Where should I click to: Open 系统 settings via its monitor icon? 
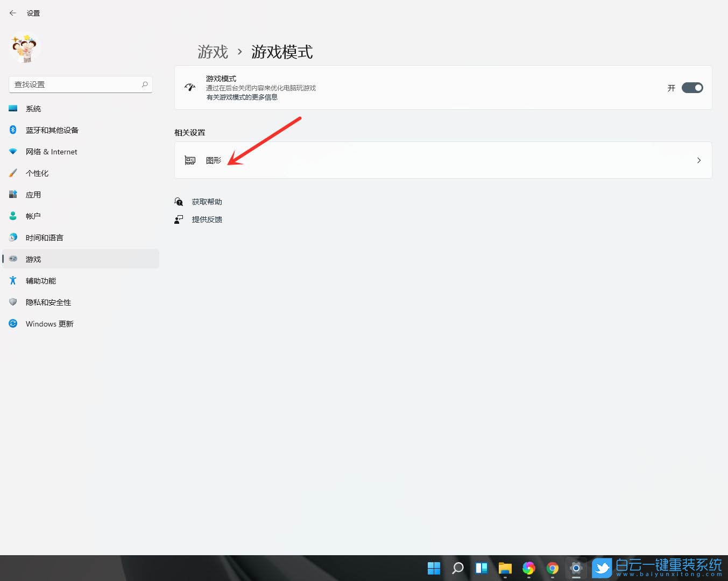point(13,108)
